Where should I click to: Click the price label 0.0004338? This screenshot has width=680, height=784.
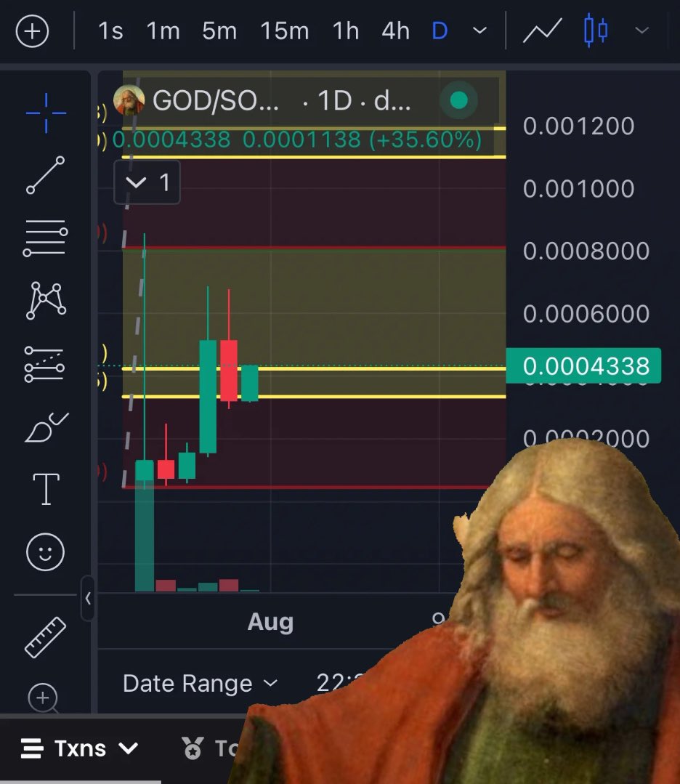pyautogui.click(x=585, y=365)
